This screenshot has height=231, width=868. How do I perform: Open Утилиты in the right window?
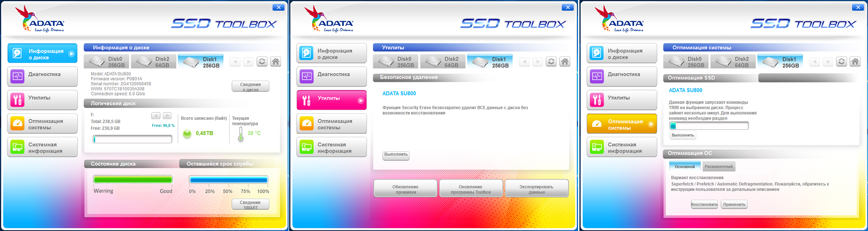622,100
